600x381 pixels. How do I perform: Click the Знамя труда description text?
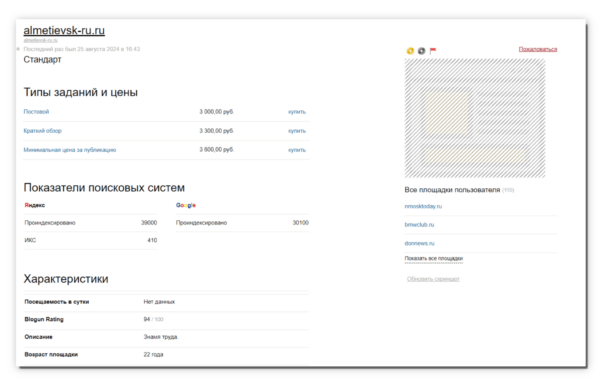point(161,337)
